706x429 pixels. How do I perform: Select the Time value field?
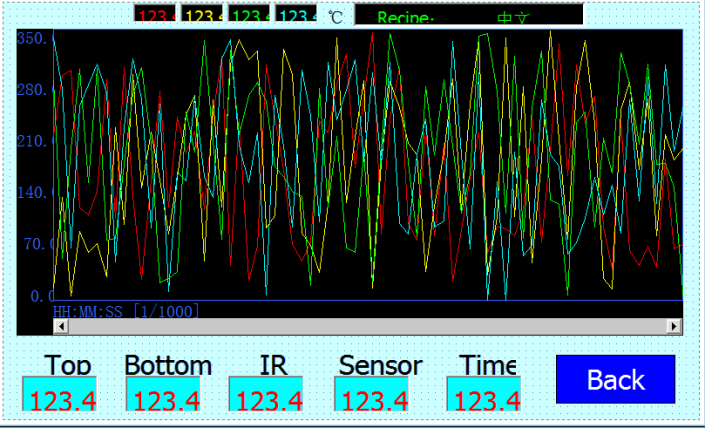tap(483, 396)
